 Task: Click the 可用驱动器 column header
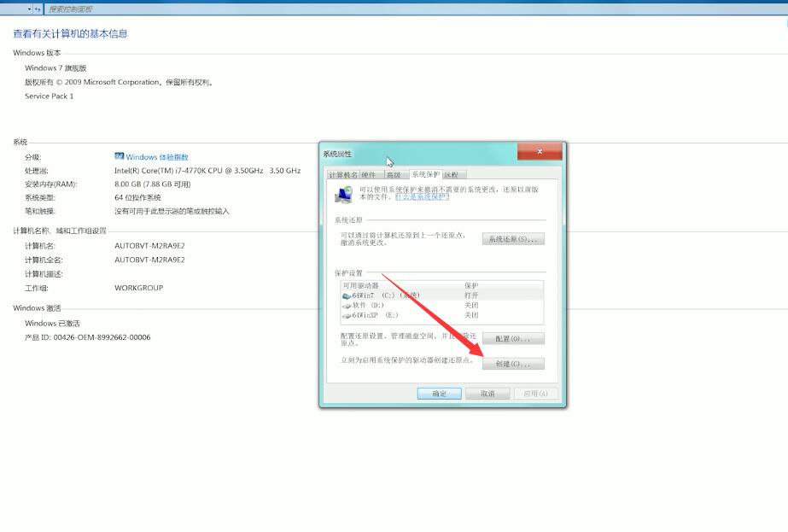point(361,285)
